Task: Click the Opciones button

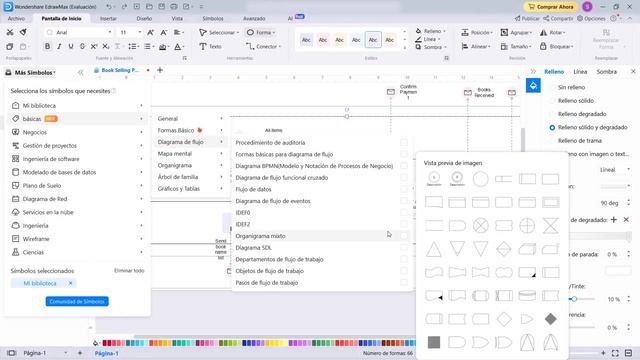Action: tap(591, 19)
